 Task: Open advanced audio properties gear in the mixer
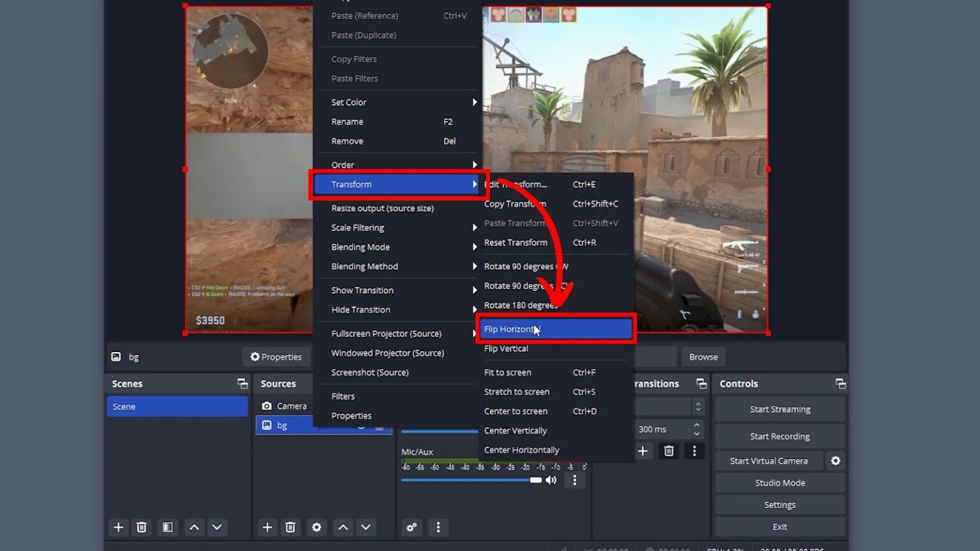tap(412, 527)
